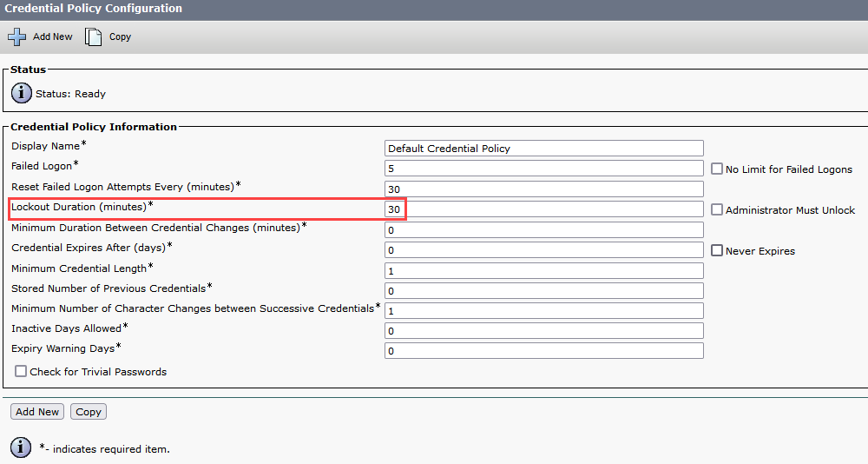The height and width of the screenshot is (464, 868).
Task: Click the Credential Expires After field
Action: coord(543,250)
